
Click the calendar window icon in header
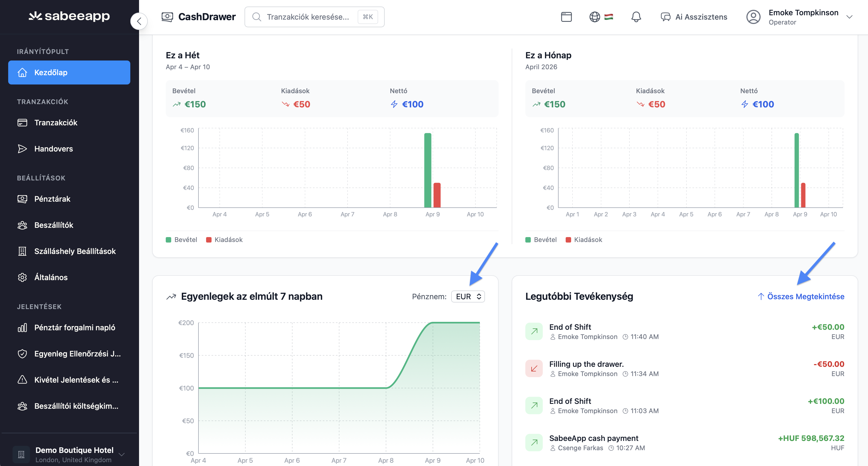(566, 17)
